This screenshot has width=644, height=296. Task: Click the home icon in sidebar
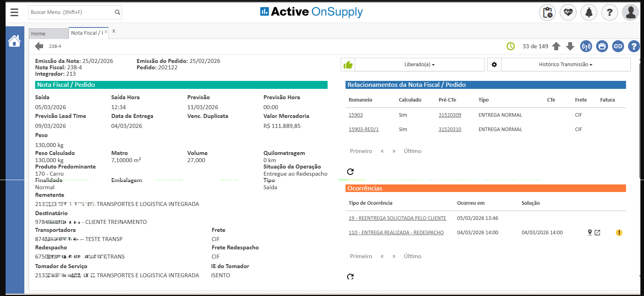14,41
